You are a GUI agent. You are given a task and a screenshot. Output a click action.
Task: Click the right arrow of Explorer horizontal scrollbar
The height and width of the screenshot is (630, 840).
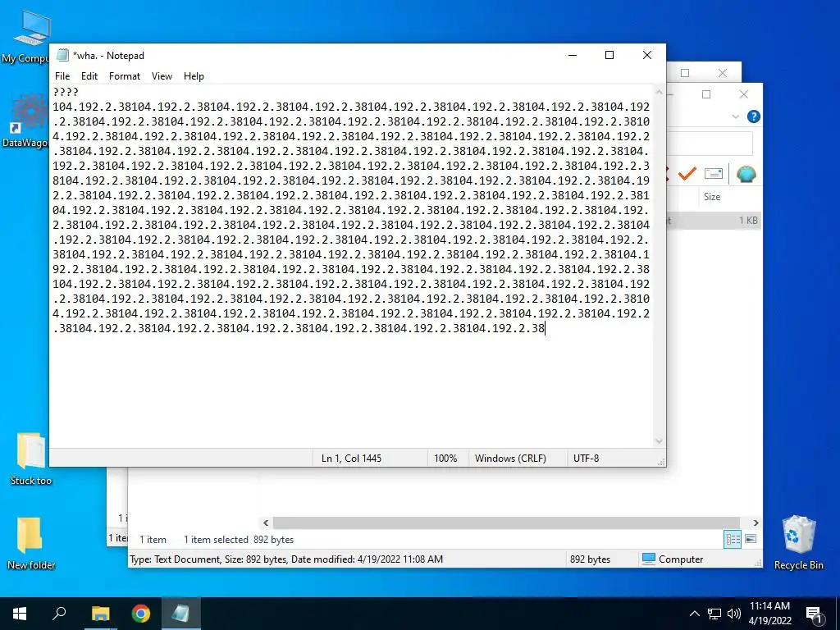pyautogui.click(x=756, y=523)
